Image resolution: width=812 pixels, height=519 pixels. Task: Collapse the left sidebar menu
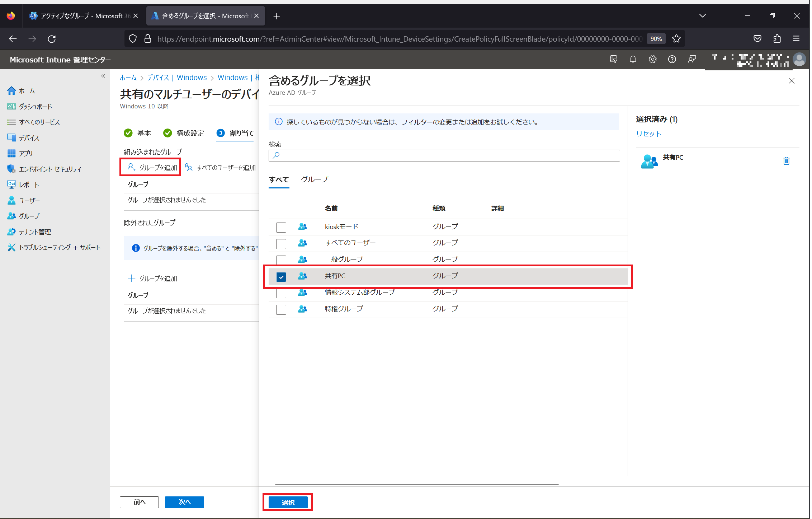(x=103, y=76)
